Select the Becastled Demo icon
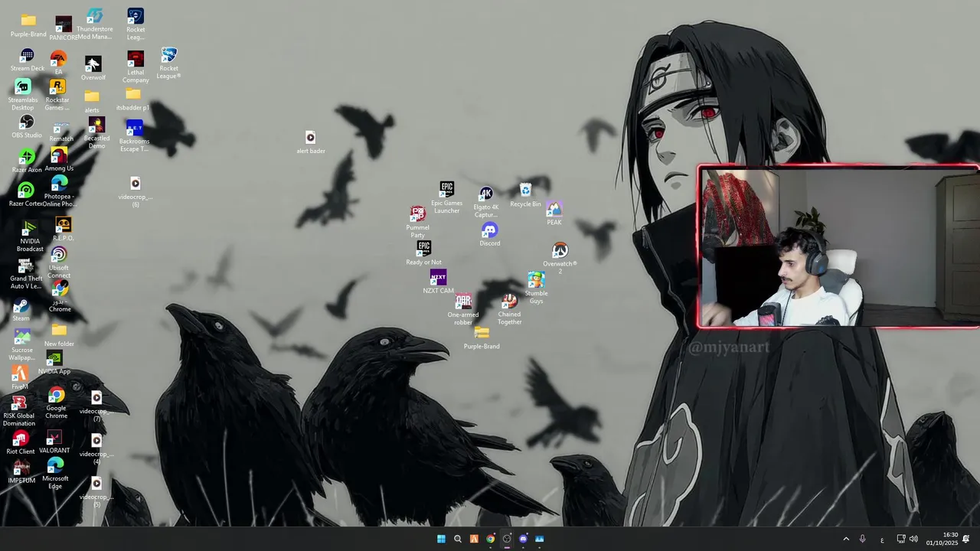The image size is (980, 551). pyautogui.click(x=96, y=133)
